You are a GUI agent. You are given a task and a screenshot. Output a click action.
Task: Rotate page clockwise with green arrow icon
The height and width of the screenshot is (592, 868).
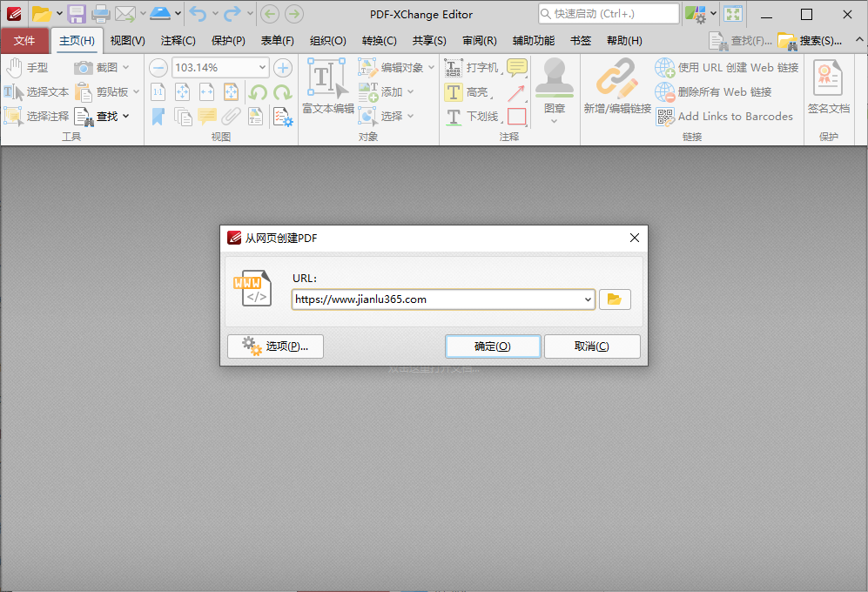point(282,92)
